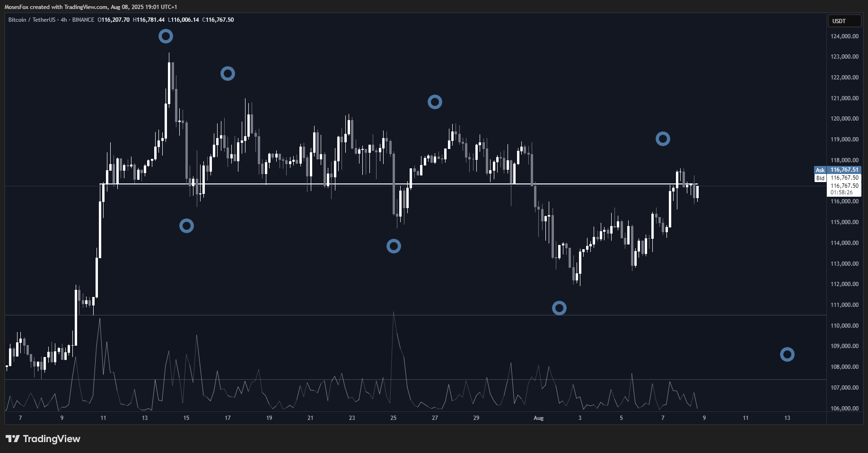Screen dimensions: 868x453
Task: Click the blue Ask price label
Action: point(820,170)
